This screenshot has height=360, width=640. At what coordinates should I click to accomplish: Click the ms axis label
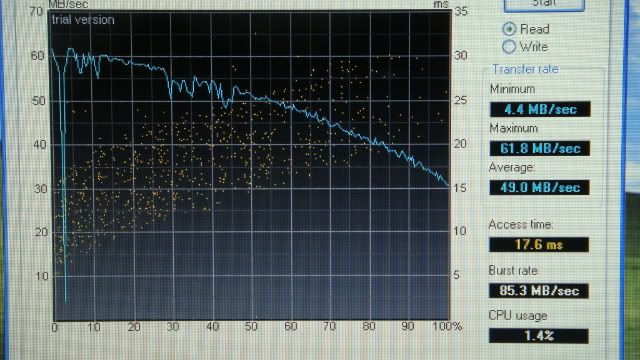(441, 4)
